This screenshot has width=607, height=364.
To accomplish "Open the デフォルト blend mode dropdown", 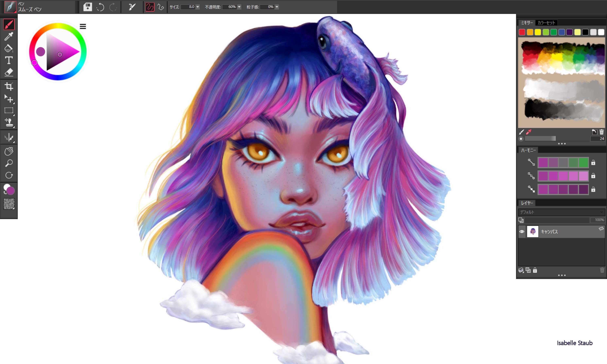I will point(561,212).
